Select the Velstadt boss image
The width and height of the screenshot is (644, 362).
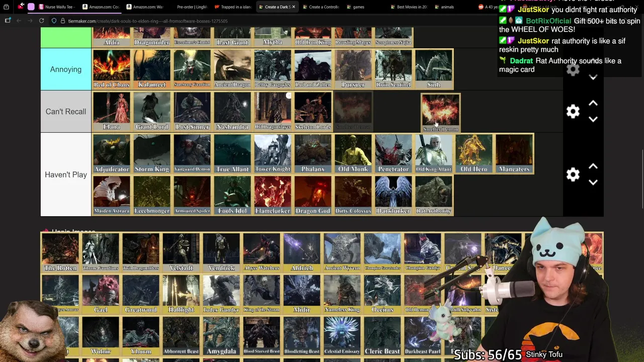181,252
